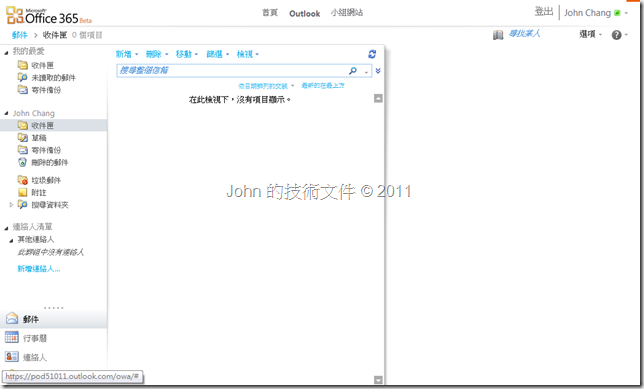Open the 新增 dropdown menu

pos(127,54)
